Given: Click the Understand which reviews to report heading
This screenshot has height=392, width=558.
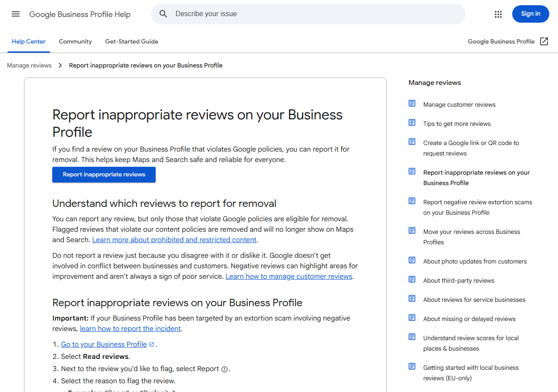Looking at the screenshot, I should pyautogui.click(x=164, y=203).
